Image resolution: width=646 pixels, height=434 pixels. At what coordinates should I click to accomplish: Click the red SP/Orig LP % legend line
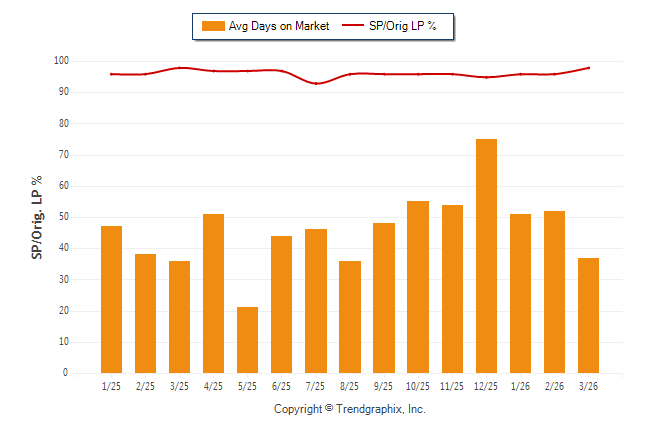click(x=355, y=26)
